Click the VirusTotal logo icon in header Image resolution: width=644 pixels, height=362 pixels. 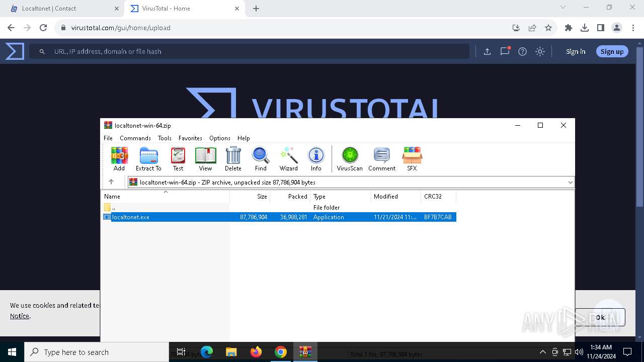15,51
